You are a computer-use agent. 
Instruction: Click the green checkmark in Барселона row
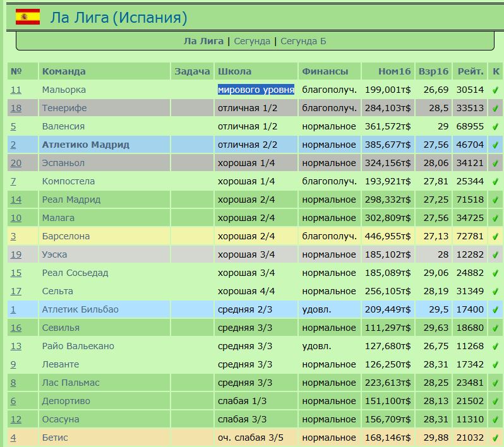click(496, 237)
